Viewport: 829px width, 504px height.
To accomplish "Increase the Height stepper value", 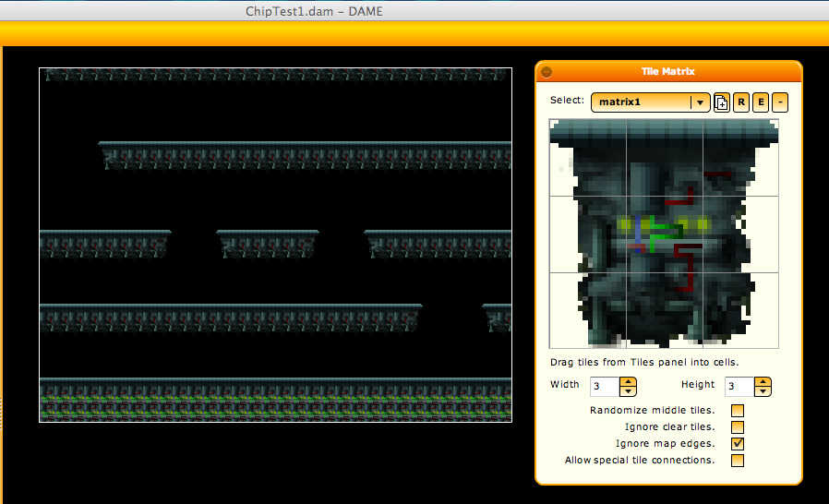I will coord(763,381).
